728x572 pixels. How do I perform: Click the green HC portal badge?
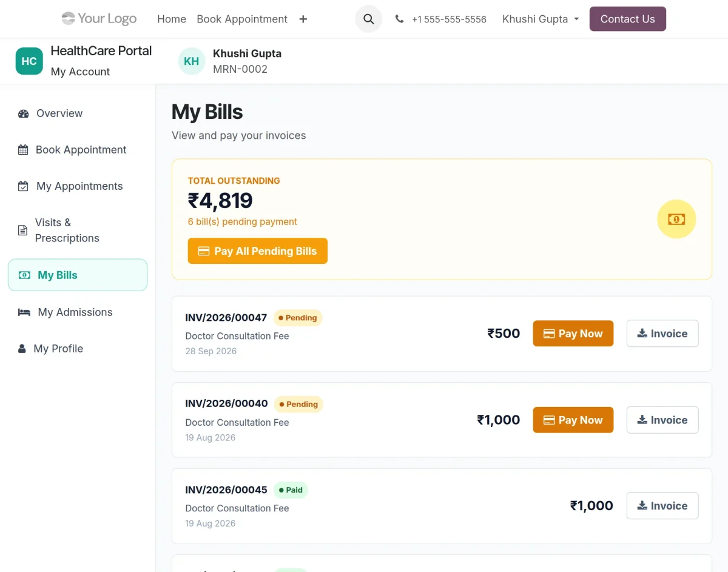pyautogui.click(x=29, y=61)
